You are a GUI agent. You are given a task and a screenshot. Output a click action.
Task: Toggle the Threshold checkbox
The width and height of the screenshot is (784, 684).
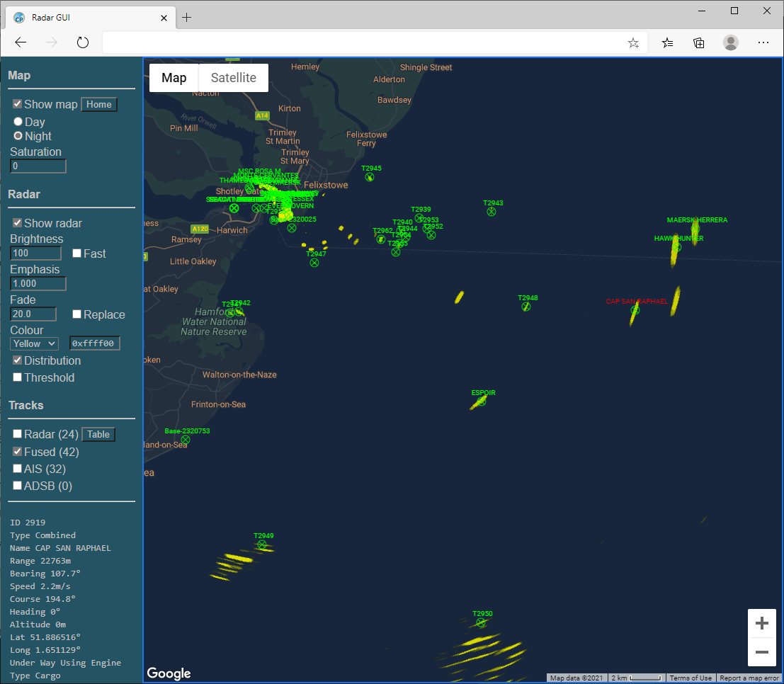[x=18, y=377]
